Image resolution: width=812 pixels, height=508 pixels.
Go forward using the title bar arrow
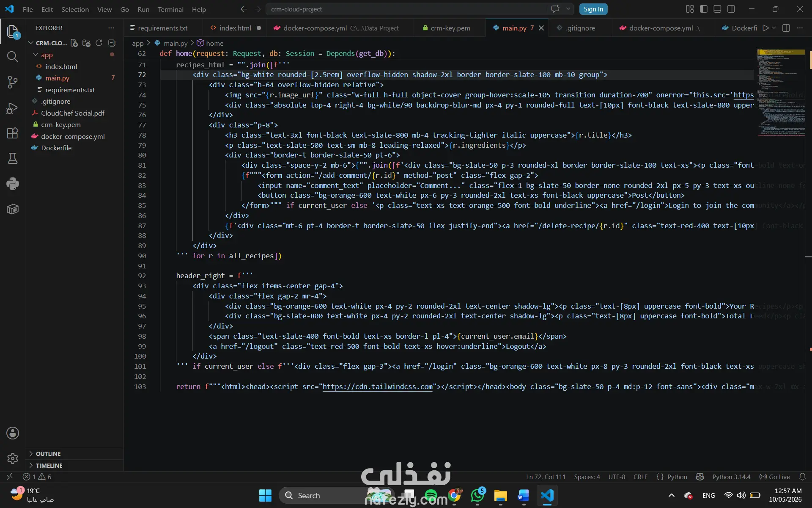tap(258, 9)
